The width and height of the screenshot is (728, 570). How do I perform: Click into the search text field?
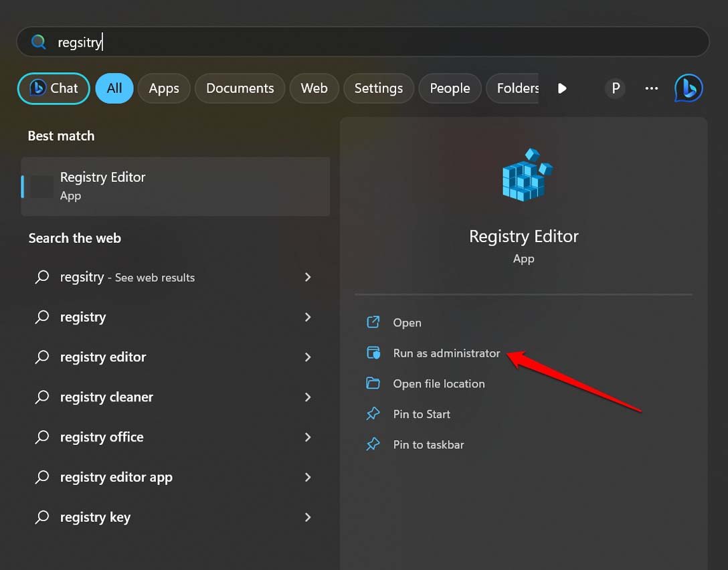pos(363,42)
